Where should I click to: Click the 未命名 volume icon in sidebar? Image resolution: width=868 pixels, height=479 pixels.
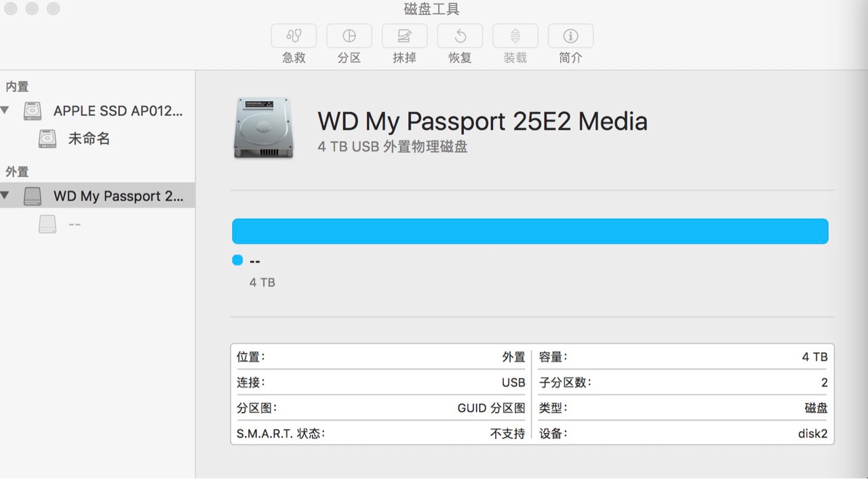(x=47, y=139)
